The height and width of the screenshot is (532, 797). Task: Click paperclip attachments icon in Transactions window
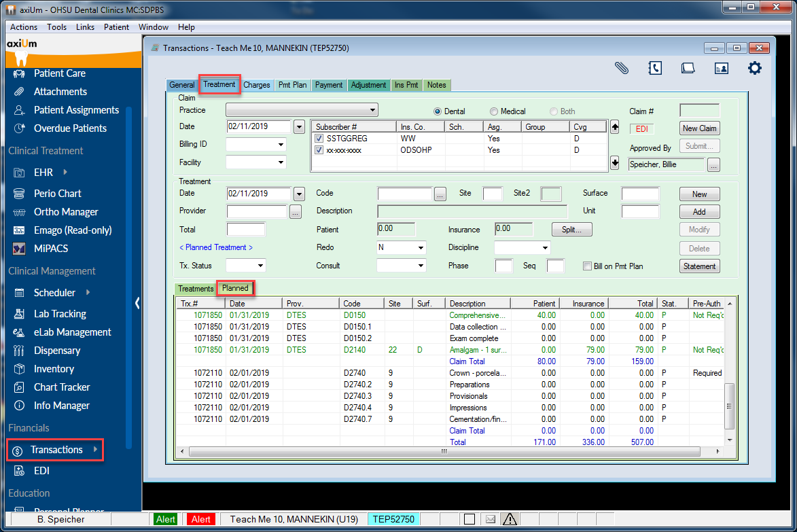(621, 68)
